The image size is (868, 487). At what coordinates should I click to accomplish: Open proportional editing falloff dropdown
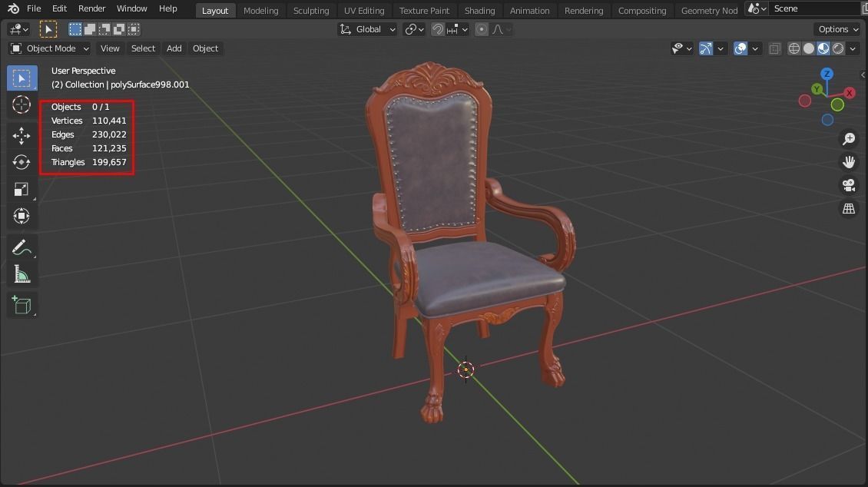click(x=501, y=29)
